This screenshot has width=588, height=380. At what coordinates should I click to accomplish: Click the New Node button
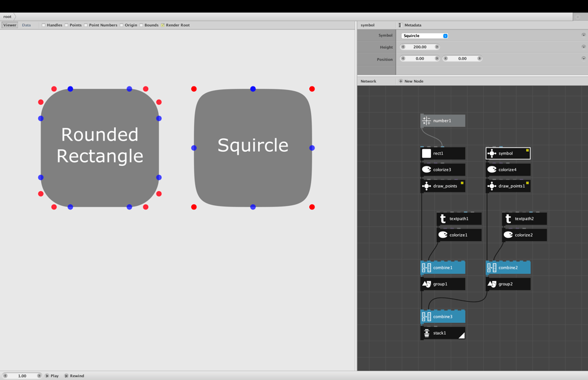tap(411, 81)
